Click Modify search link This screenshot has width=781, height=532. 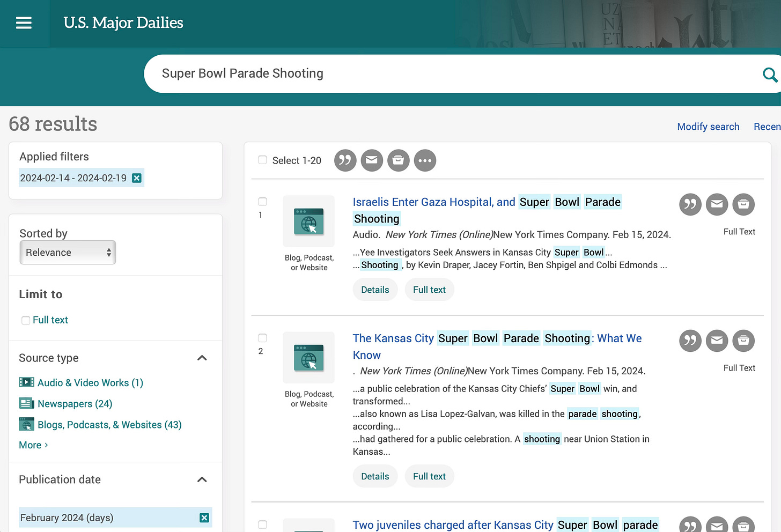pyautogui.click(x=708, y=127)
